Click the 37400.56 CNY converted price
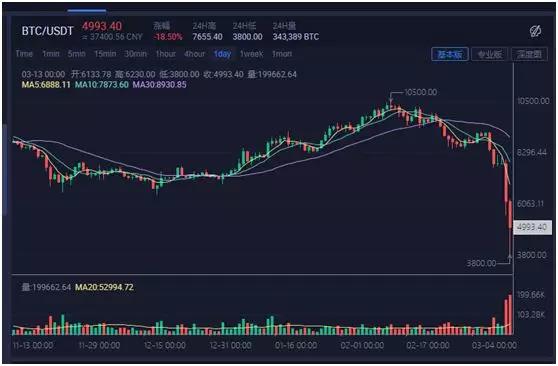This screenshot has width=558, height=366. [112, 37]
